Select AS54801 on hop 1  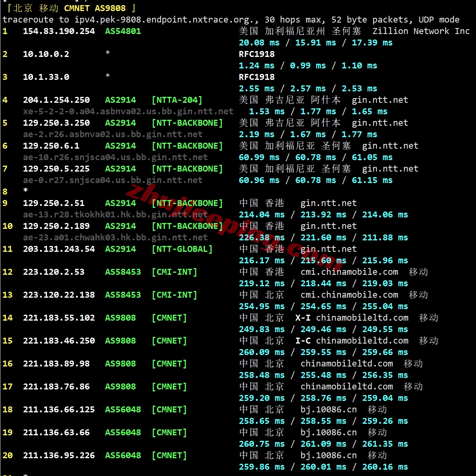pos(123,31)
